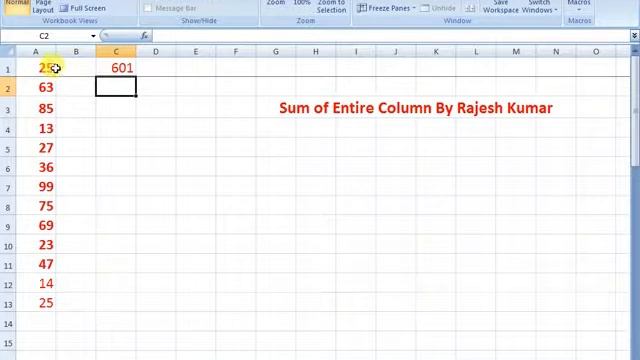Click cell with value 23
The image size is (640, 360).
coord(36,245)
